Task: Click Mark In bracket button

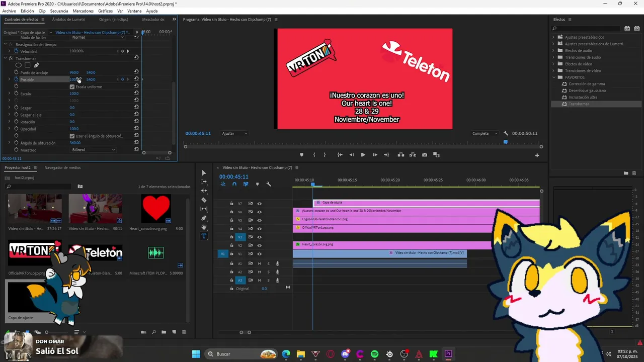Action: 314,155
